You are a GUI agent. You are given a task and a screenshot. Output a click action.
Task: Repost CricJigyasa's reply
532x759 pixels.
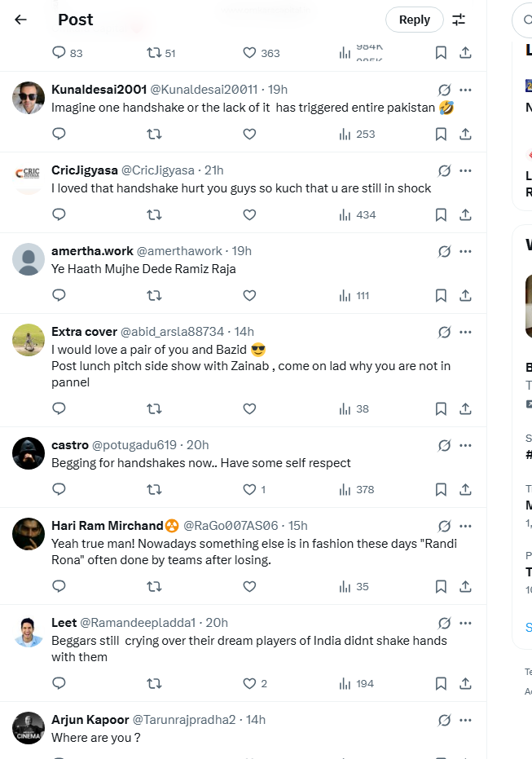click(x=154, y=214)
